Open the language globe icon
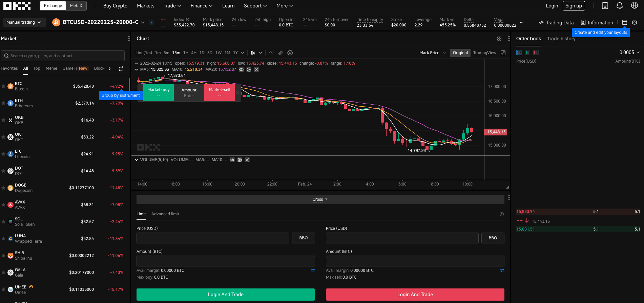 pos(635,6)
